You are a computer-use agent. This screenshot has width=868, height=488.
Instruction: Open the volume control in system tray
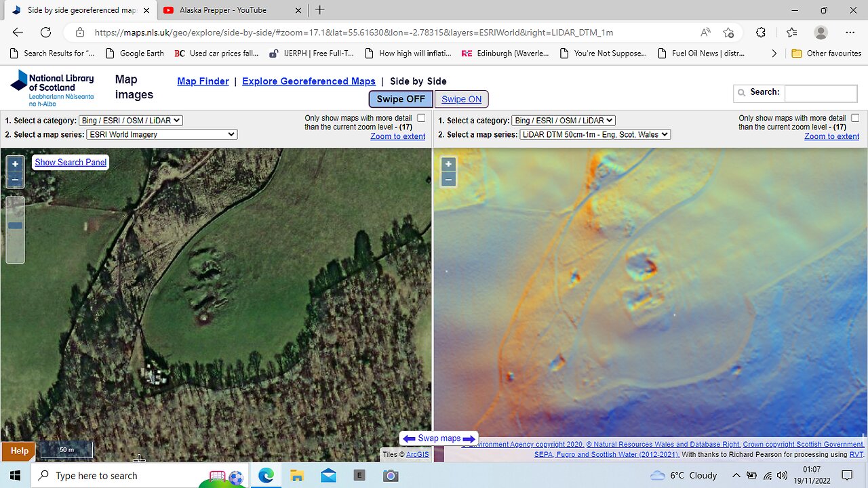click(x=783, y=476)
